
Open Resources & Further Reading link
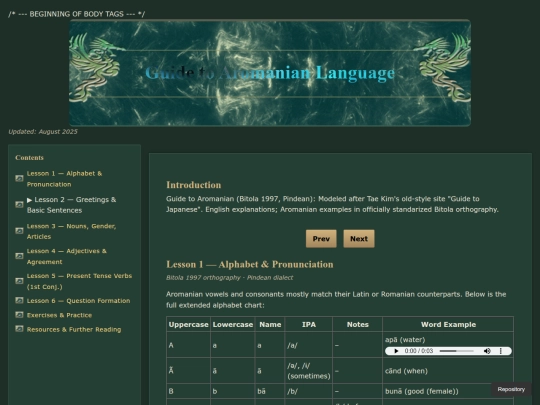click(x=74, y=330)
